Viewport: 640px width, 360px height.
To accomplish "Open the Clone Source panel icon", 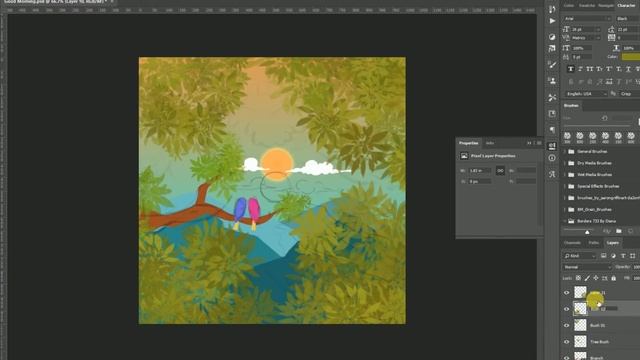I will pos(552,81).
